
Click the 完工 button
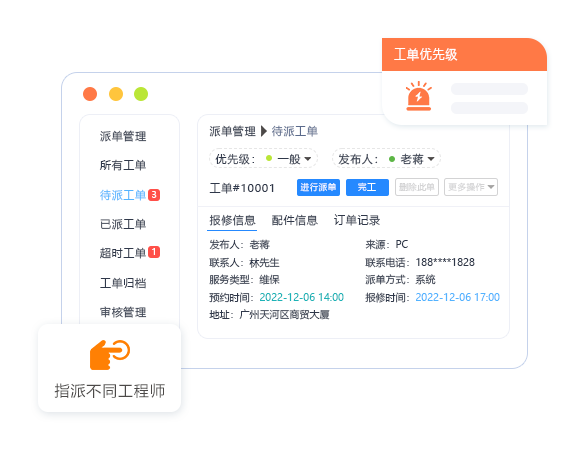[367, 187]
